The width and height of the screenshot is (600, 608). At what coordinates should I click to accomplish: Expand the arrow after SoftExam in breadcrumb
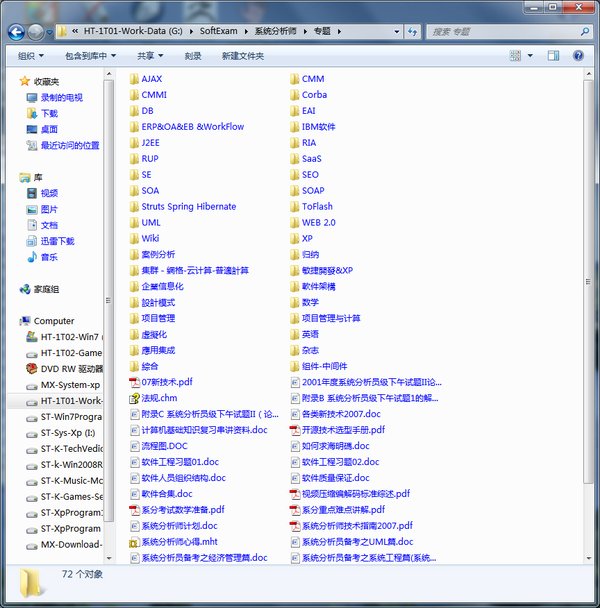[246, 31]
